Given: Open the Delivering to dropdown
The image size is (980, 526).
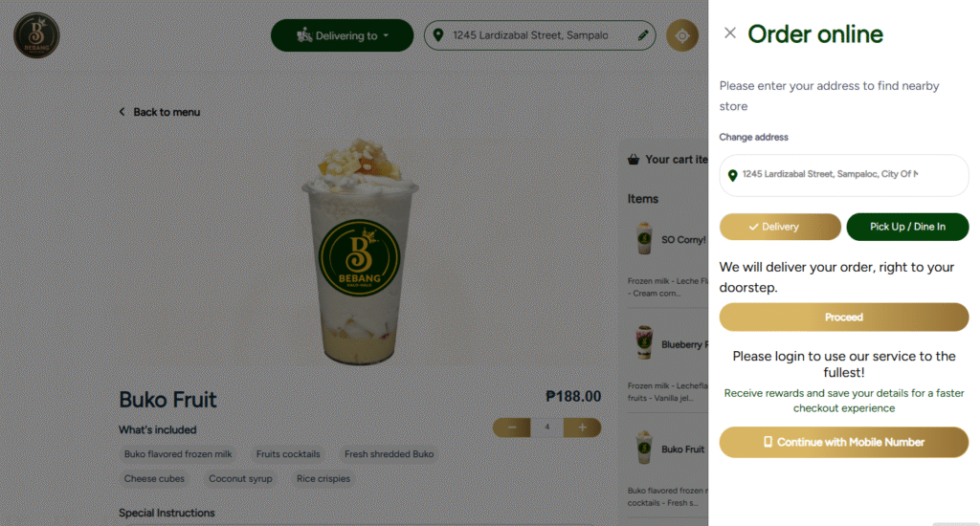Looking at the screenshot, I should pos(342,35).
